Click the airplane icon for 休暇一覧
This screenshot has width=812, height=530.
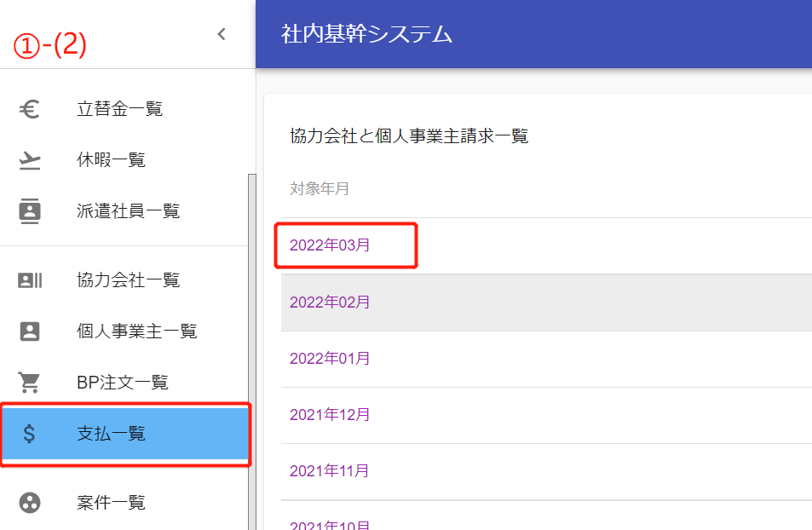[x=30, y=160]
